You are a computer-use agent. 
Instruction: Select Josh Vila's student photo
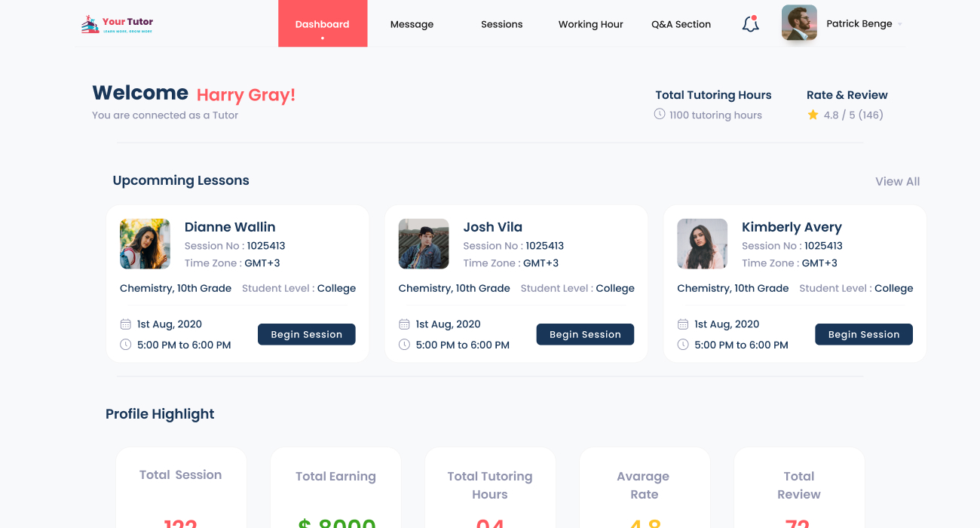(x=424, y=244)
